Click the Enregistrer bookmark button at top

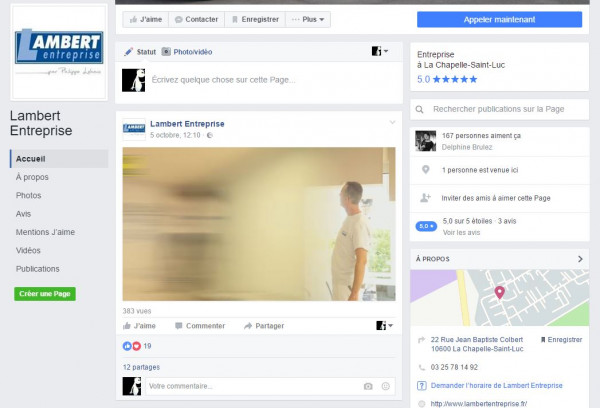pos(255,20)
